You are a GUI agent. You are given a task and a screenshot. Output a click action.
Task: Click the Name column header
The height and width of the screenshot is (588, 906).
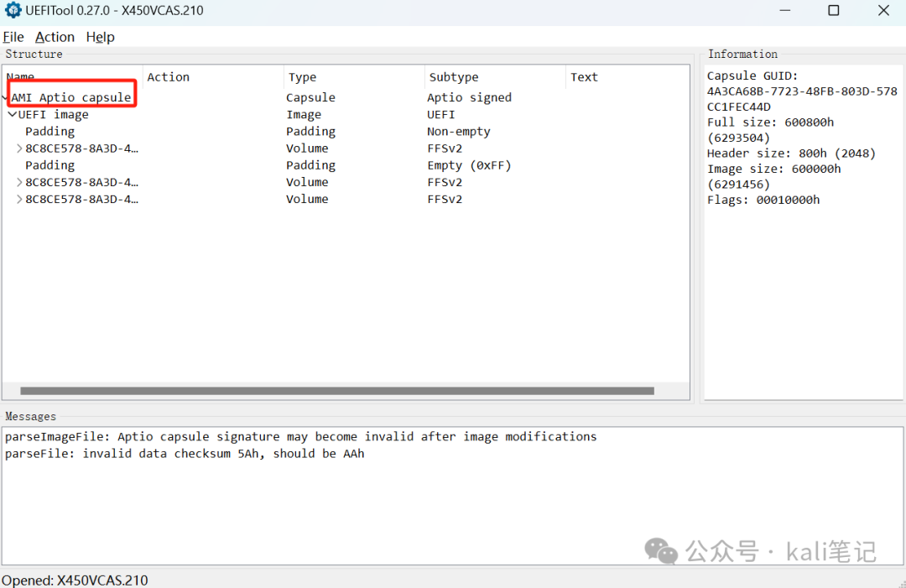[73, 77]
